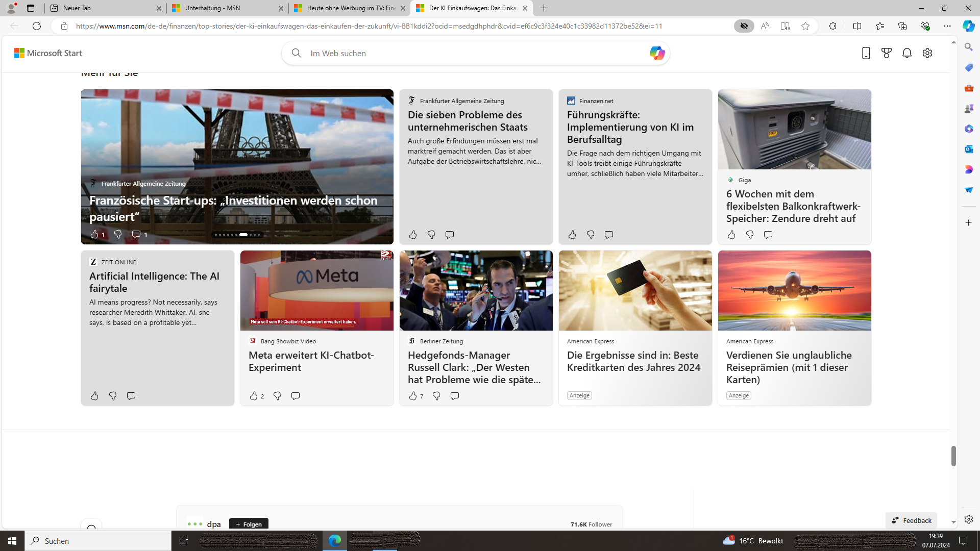Screen dimensions: 980x551
Task: Open Browser Extensions puzzle icon
Action: coord(832,26)
